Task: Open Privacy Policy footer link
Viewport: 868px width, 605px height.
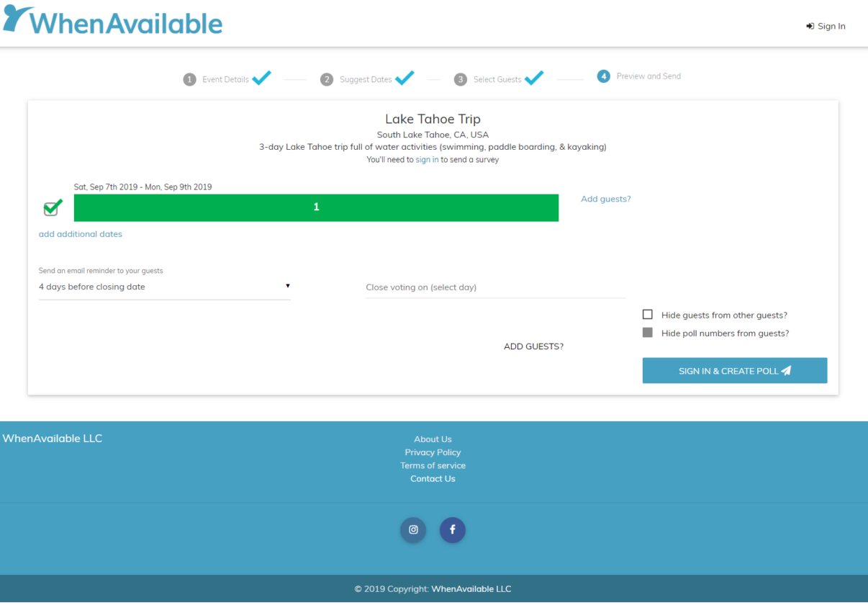Action: pyautogui.click(x=433, y=452)
